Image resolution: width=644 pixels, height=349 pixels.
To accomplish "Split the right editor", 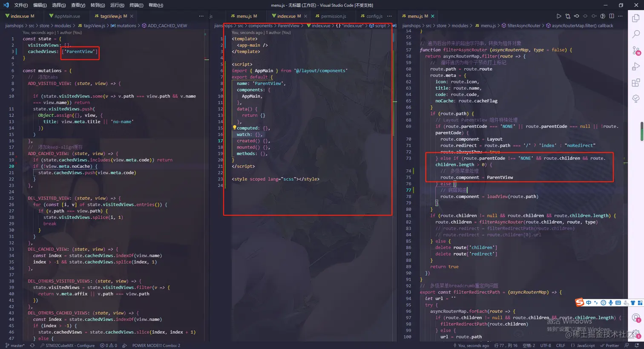I will [612, 16].
